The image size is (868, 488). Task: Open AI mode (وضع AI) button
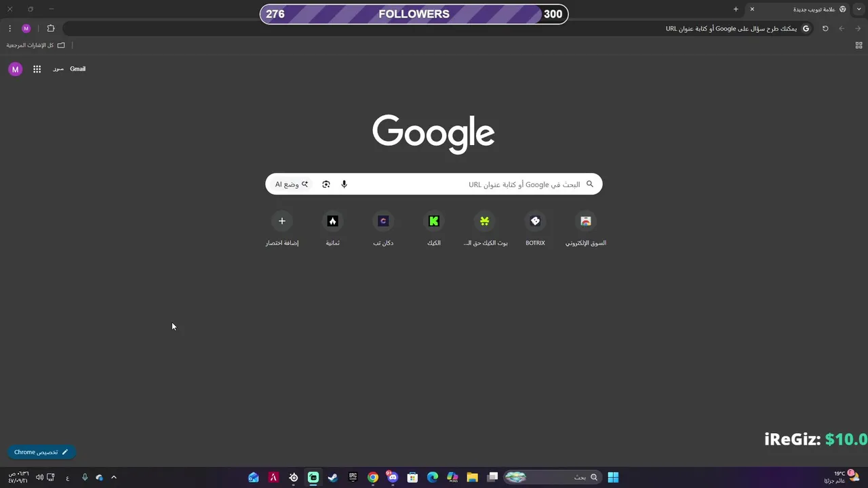pos(292,184)
